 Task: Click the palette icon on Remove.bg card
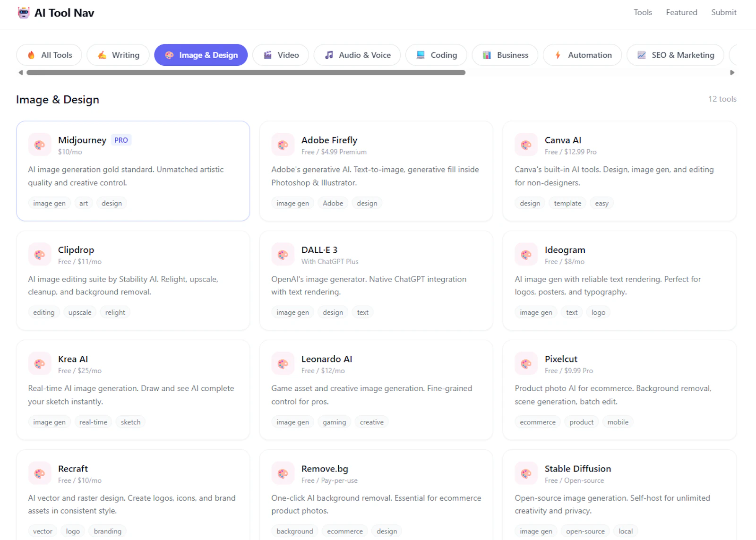click(x=283, y=473)
